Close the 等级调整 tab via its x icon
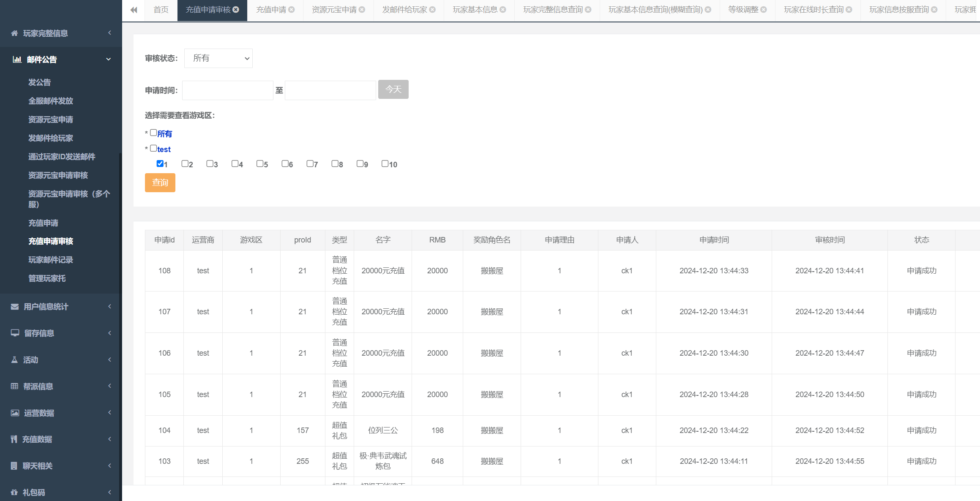Screen dimensions: 980x501 click(764, 10)
